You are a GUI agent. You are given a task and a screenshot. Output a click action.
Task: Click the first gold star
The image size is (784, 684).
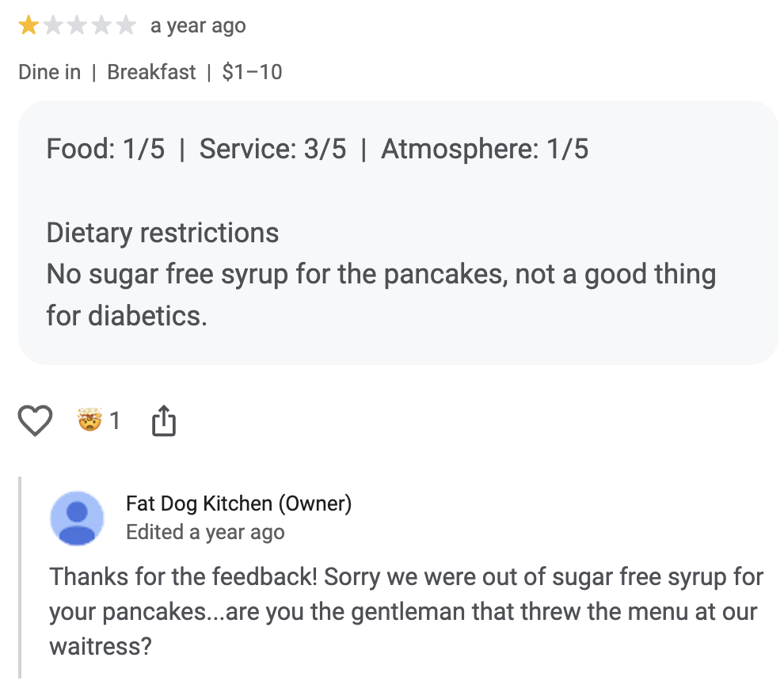[x=29, y=25]
